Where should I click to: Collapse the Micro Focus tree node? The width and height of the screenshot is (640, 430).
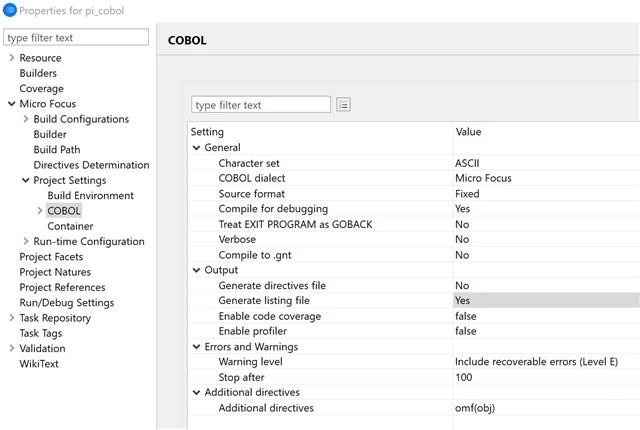pyautogui.click(x=11, y=104)
